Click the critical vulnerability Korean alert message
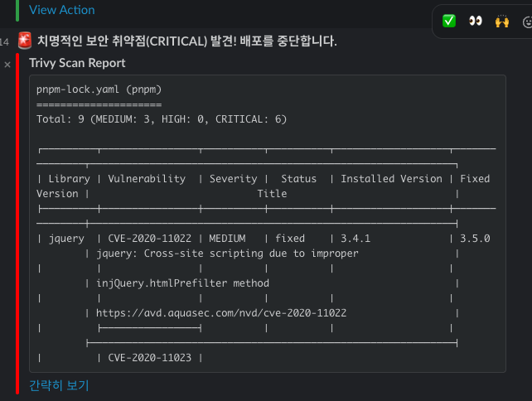Screen dimensions: 532x401 [187, 41]
